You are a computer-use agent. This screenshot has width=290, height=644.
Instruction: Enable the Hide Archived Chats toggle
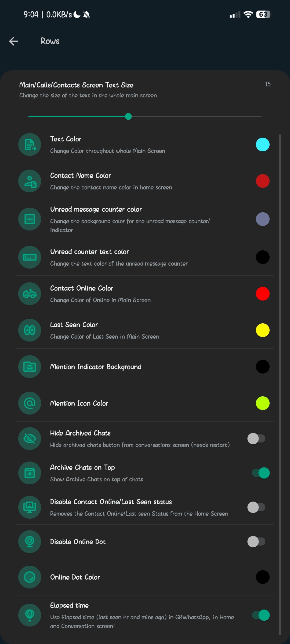(x=256, y=439)
